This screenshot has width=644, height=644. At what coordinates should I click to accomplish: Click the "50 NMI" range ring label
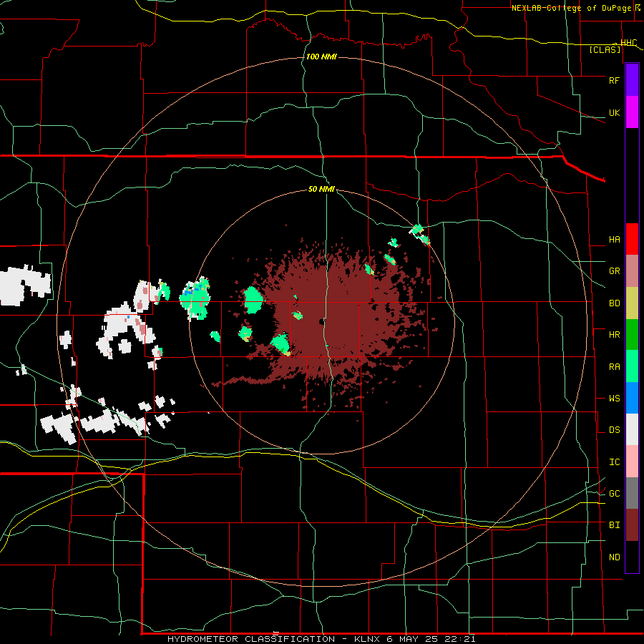coord(321,190)
